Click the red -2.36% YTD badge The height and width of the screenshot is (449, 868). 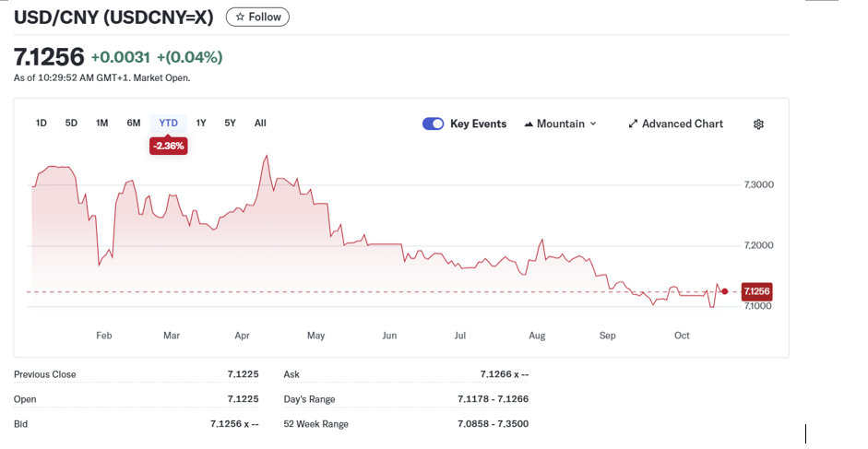click(169, 146)
